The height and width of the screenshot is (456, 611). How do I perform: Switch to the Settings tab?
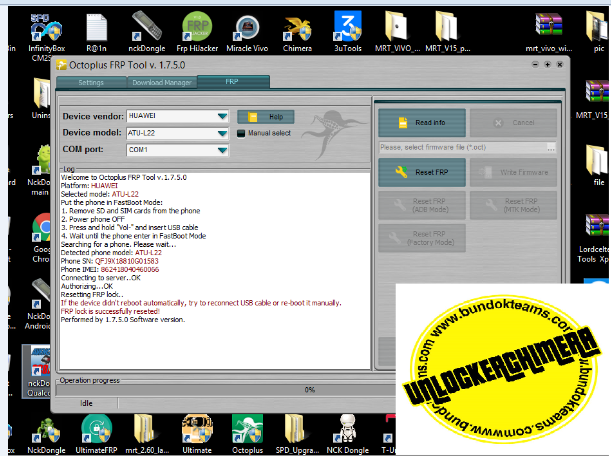click(91, 82)
